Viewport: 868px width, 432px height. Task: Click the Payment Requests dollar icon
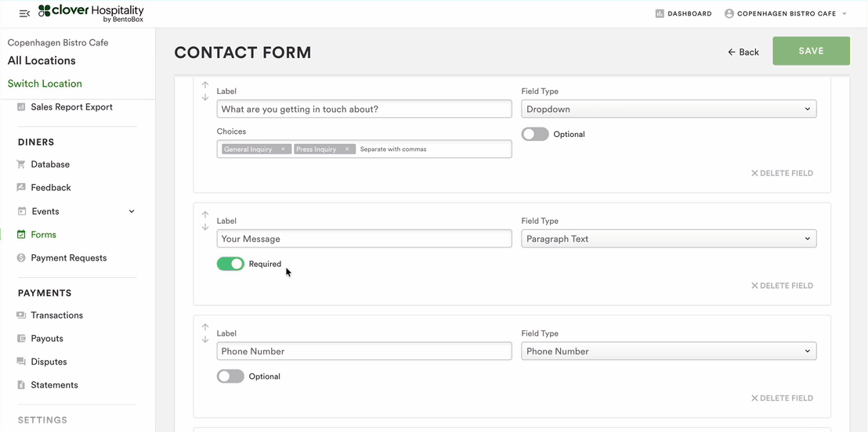pos(21,257)
